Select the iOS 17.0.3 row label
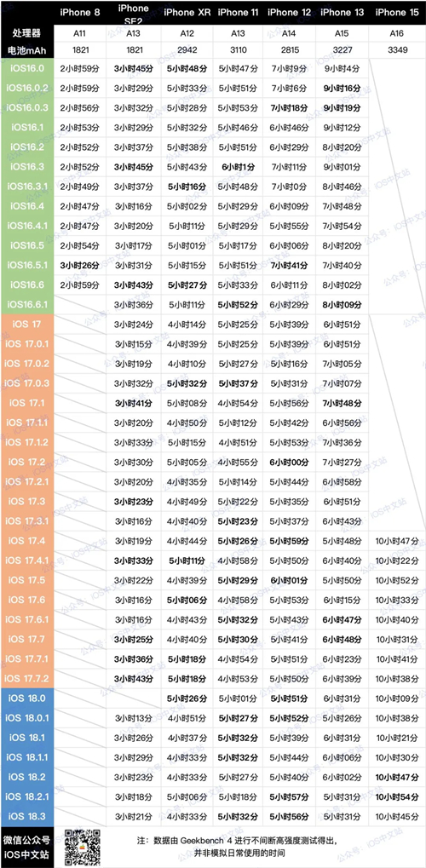Viewport: 426px width, 868px height. point(28,383)
